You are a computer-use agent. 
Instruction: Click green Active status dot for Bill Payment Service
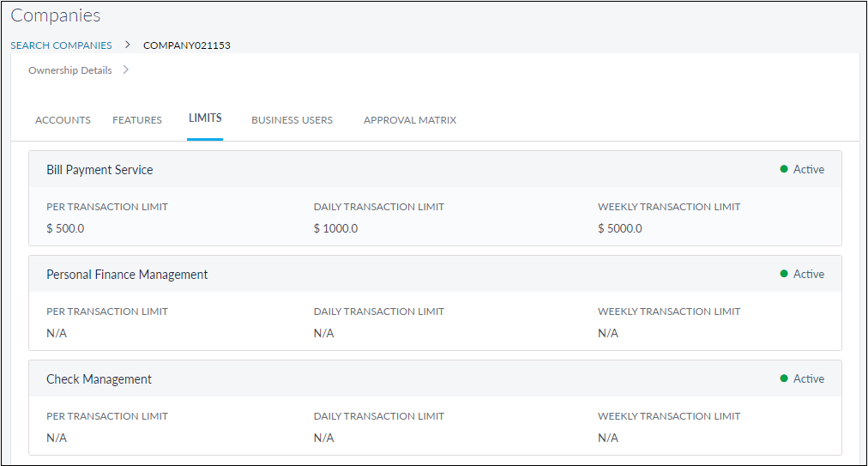(784, 169)
